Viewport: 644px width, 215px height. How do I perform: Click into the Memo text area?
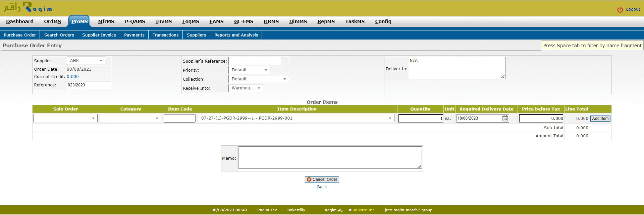pos(330,157)
